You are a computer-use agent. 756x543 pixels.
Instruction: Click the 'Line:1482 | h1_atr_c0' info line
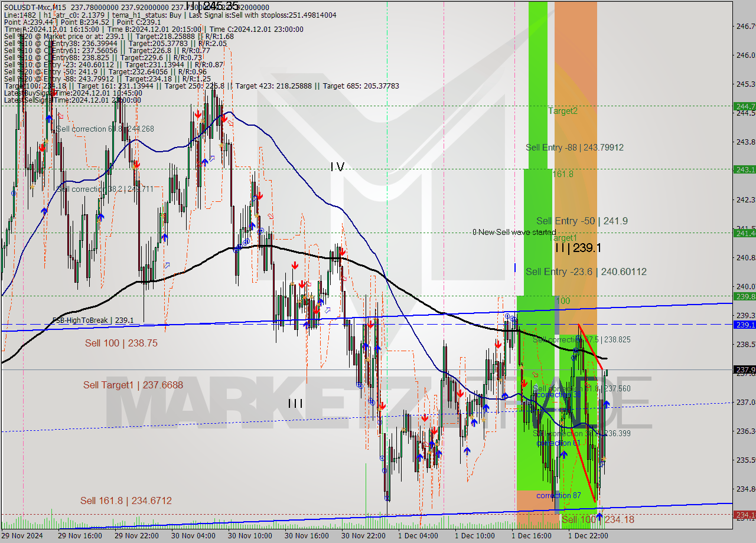click(170, 15)
